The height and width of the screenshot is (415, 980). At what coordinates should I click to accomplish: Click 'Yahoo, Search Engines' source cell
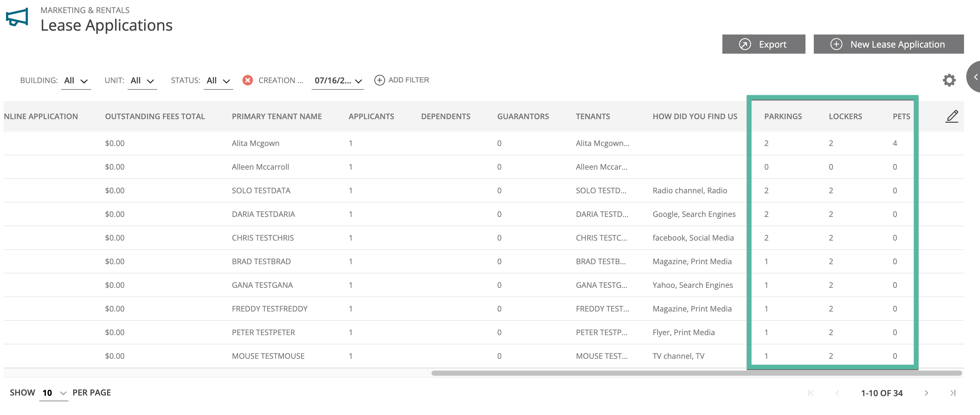692,285
